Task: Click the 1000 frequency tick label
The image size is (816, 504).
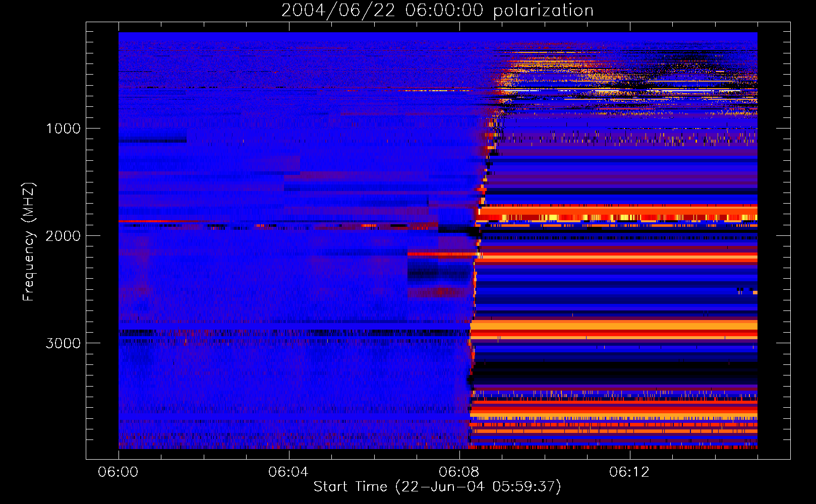Action: [x=63, y=129]
